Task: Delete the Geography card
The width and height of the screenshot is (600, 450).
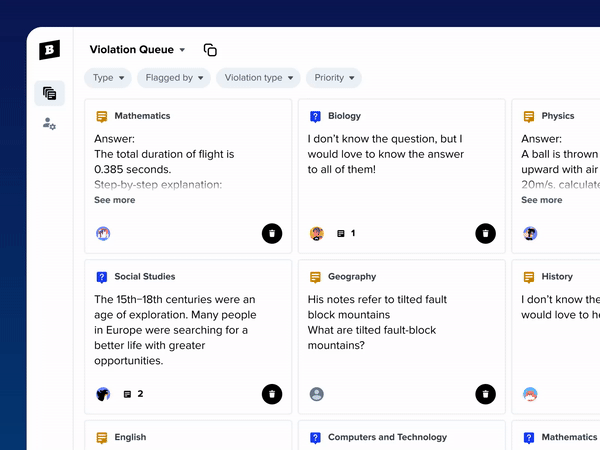Action: pyautogui.click(x=485, y=394)
